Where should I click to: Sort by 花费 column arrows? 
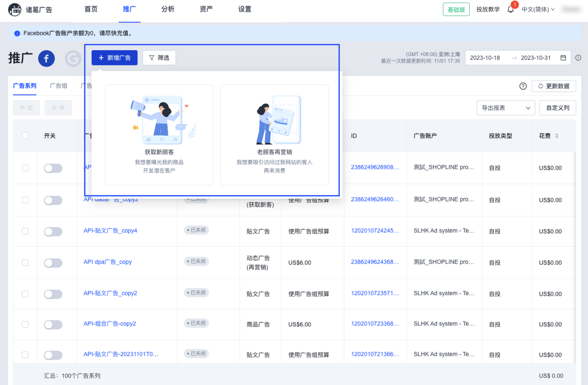(x=557, y=136)
